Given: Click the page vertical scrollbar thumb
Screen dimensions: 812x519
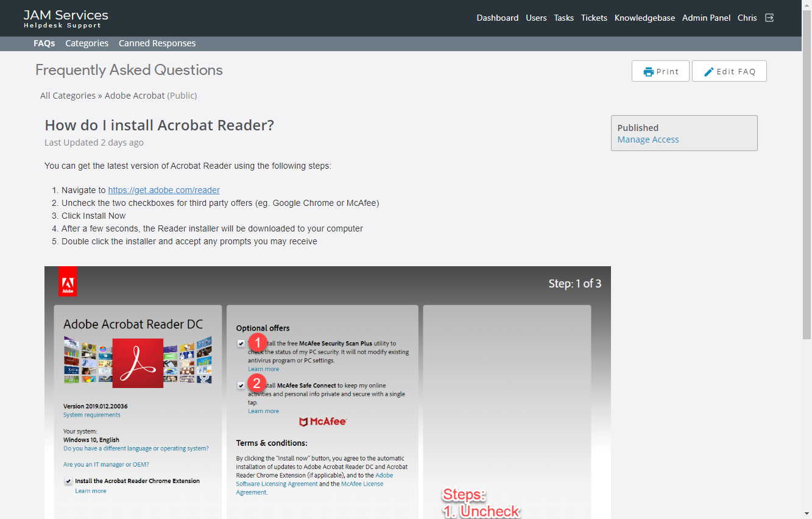Looking at the screenshot, I should 807,174.
